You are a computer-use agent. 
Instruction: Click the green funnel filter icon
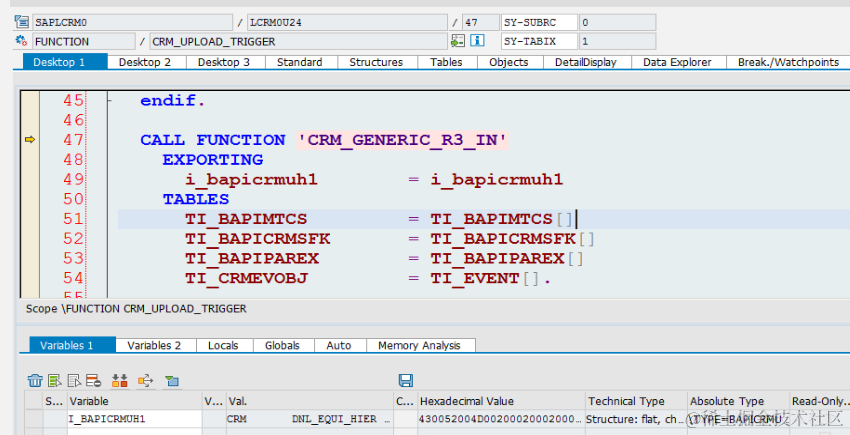pyautogui.click(x=172, y=380)
